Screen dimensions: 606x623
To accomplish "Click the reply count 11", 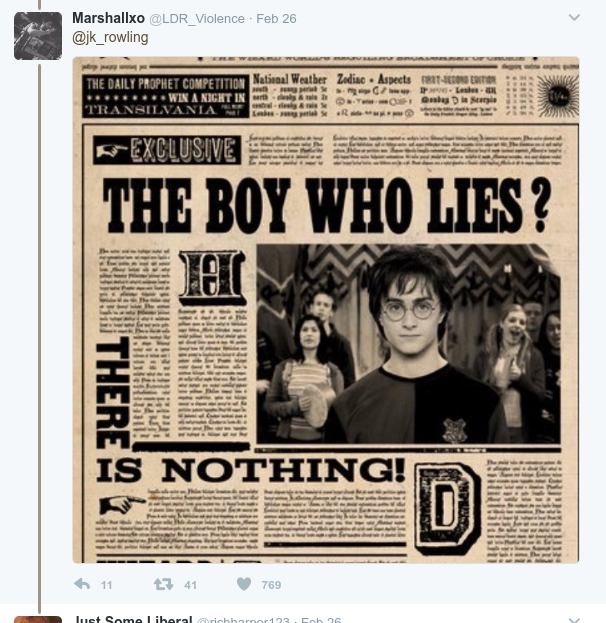I will pyautogui.click(x=106, y=585).
